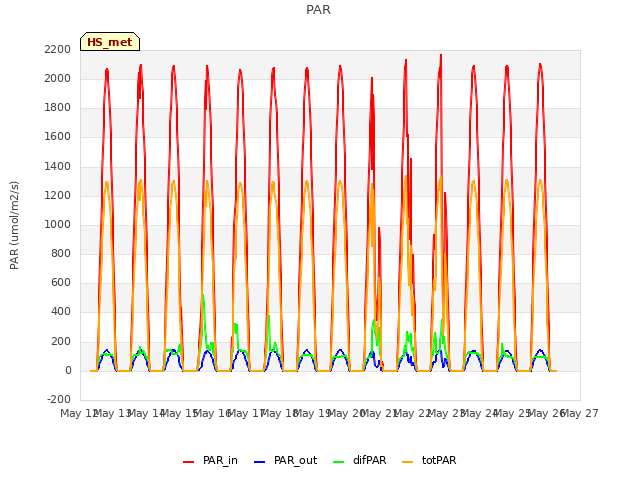Click the 400 y-axis tick label
Image resolution: width=640 pixels, height=480 pixels.
tap(61, 312)
